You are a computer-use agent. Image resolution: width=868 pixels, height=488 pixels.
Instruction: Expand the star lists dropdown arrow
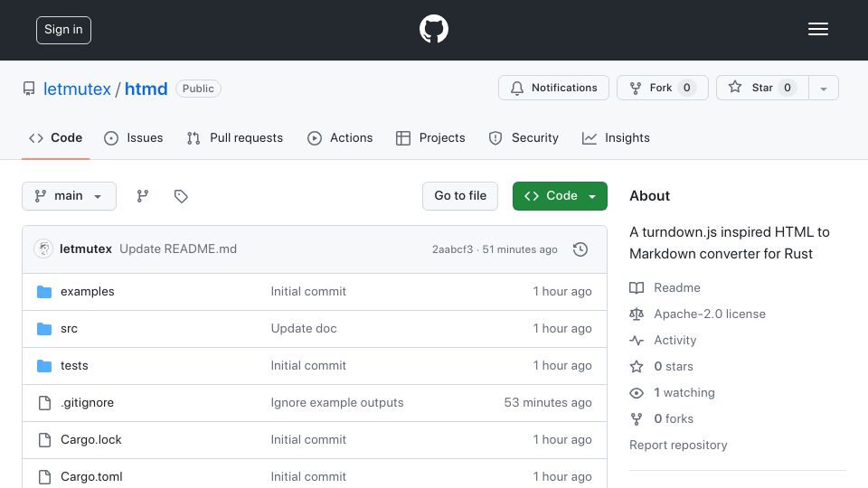823,89
